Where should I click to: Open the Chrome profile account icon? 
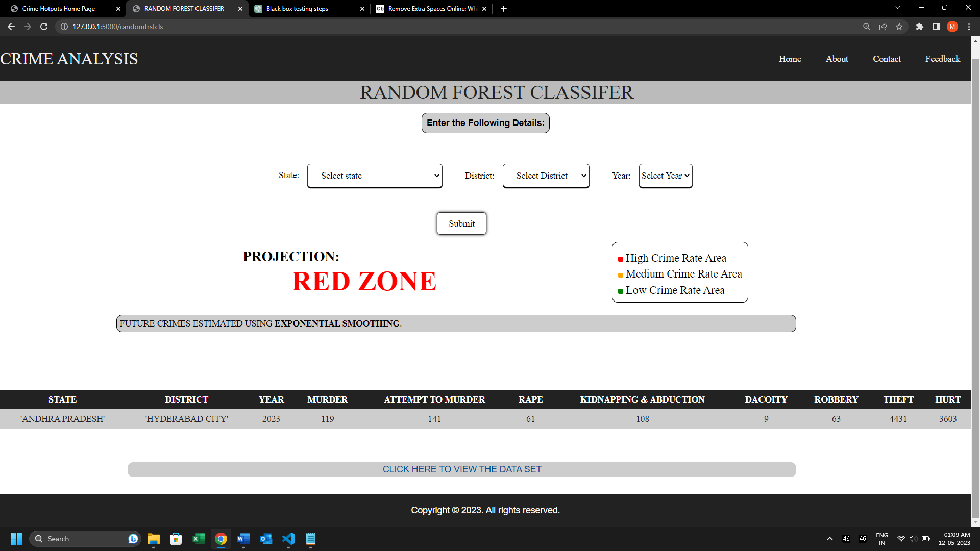point(952,27)
